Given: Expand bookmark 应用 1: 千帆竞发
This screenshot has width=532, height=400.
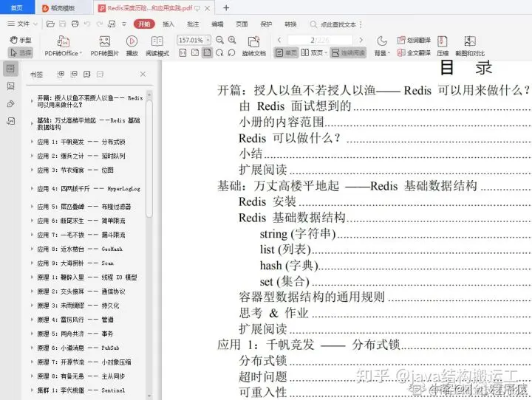Looking at the screenshot, I should pyautogui.click(x=32, y=142).
